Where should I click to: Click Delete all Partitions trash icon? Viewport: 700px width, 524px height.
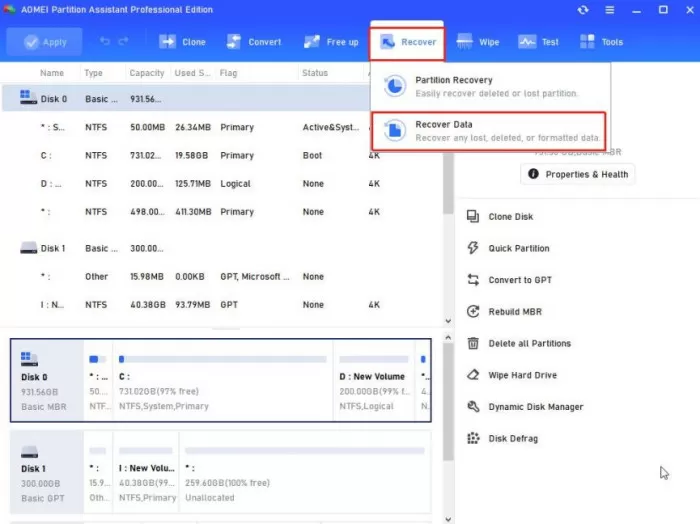(473, 343)
